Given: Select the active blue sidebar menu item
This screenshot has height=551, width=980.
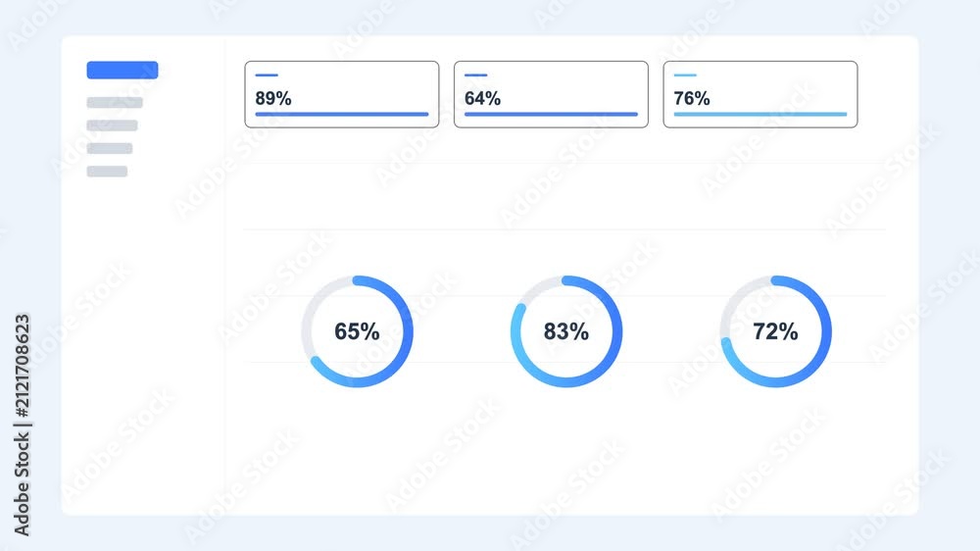Looking at the screenshot, I should [122, 70].
